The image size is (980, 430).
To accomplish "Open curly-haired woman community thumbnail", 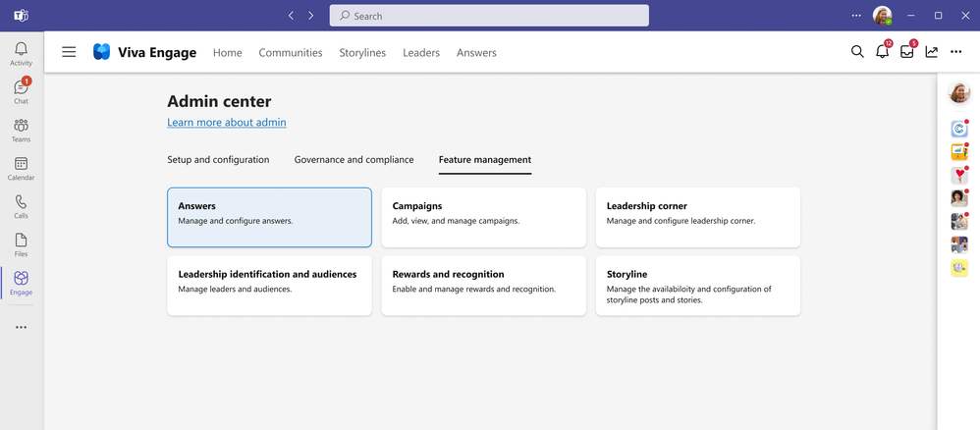I will click(x=958, y=198).
